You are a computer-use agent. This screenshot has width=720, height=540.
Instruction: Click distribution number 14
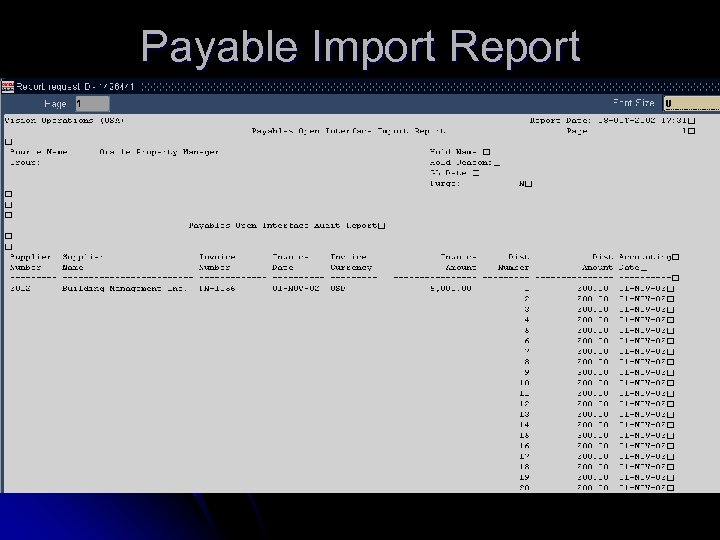[524, 425]
